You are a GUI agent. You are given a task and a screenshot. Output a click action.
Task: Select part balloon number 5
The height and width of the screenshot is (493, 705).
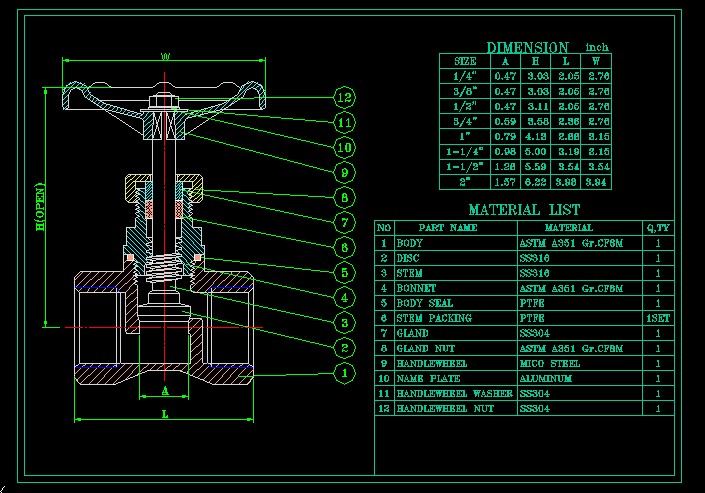click(344, 272)
